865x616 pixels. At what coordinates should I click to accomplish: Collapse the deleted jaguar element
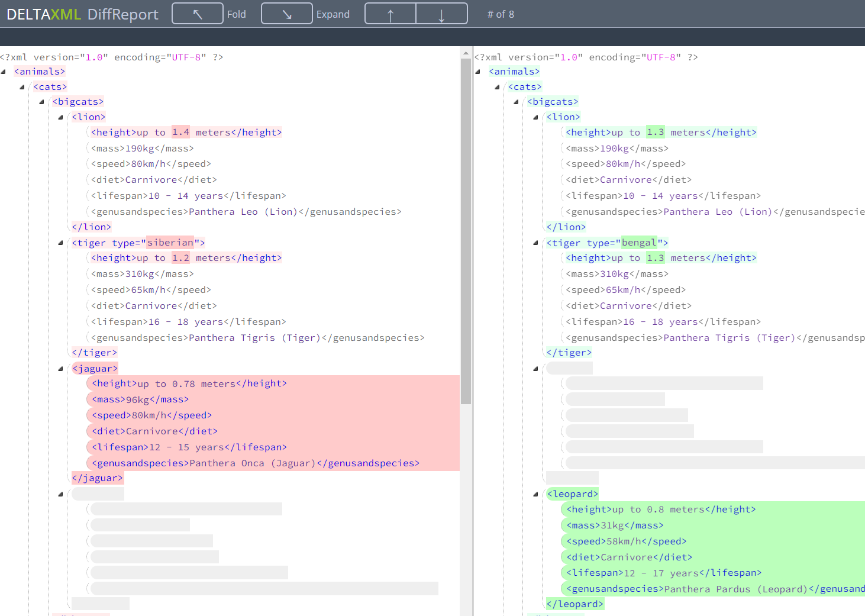61,369
